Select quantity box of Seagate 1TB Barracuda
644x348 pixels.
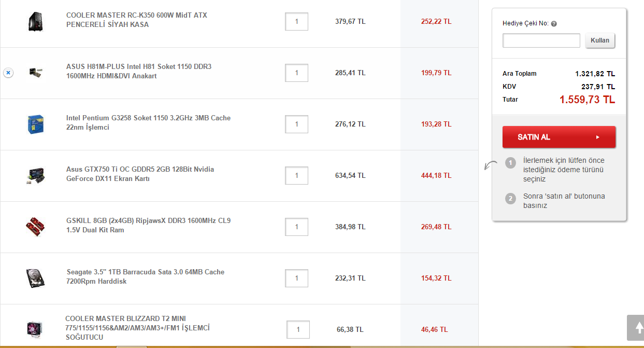296,278
